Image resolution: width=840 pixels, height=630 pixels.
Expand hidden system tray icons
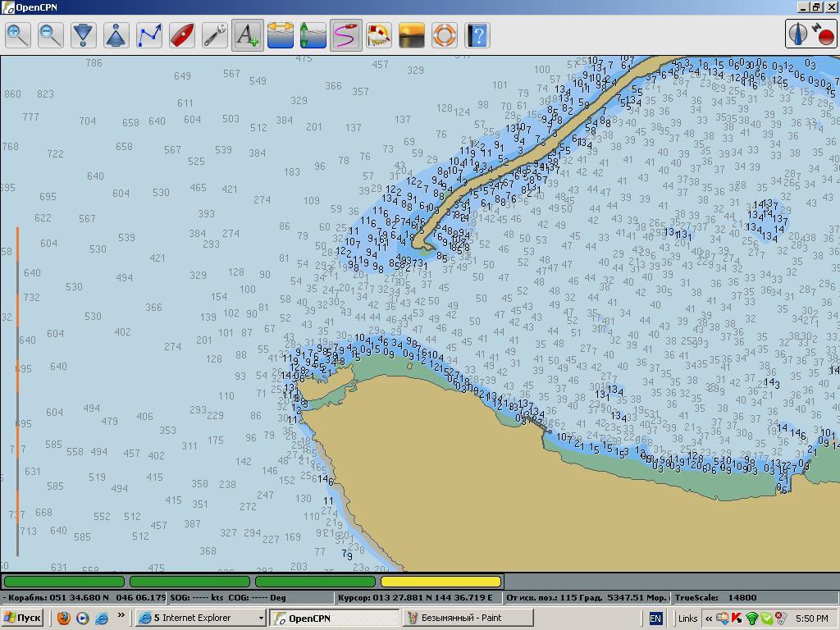coord(709,619)
